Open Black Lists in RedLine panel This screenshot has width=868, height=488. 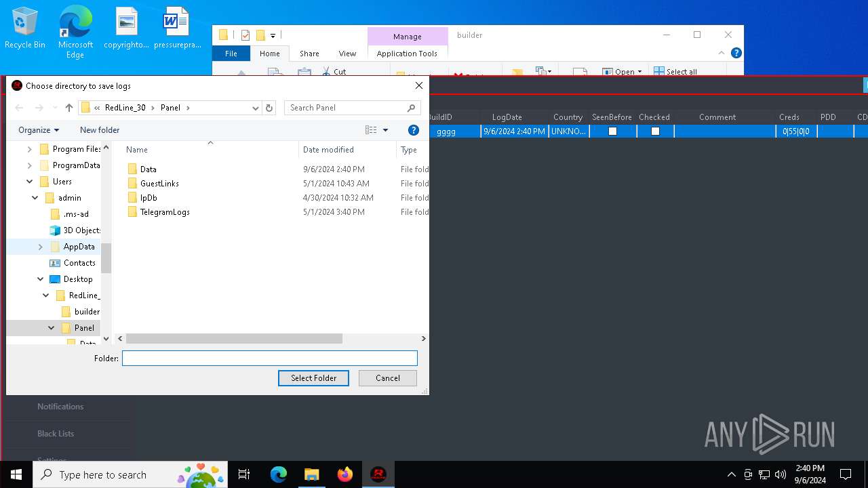coord(56,434)
